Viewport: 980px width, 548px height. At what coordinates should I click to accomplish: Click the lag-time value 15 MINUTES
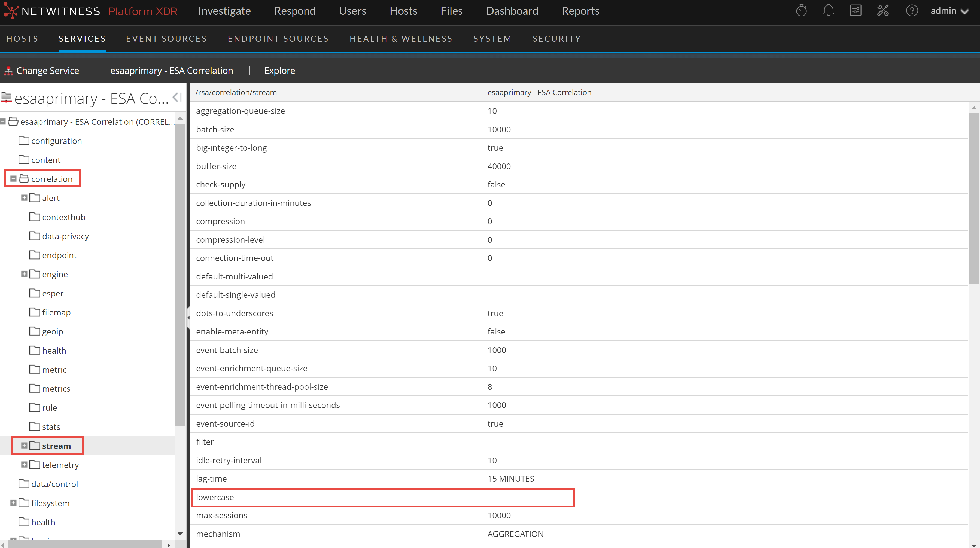510,478
